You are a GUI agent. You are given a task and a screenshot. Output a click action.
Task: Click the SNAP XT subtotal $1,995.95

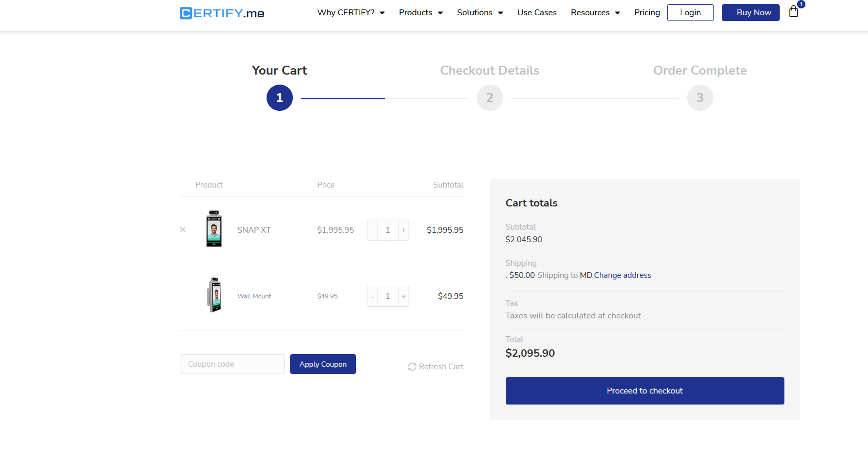(x=445, y=230)
